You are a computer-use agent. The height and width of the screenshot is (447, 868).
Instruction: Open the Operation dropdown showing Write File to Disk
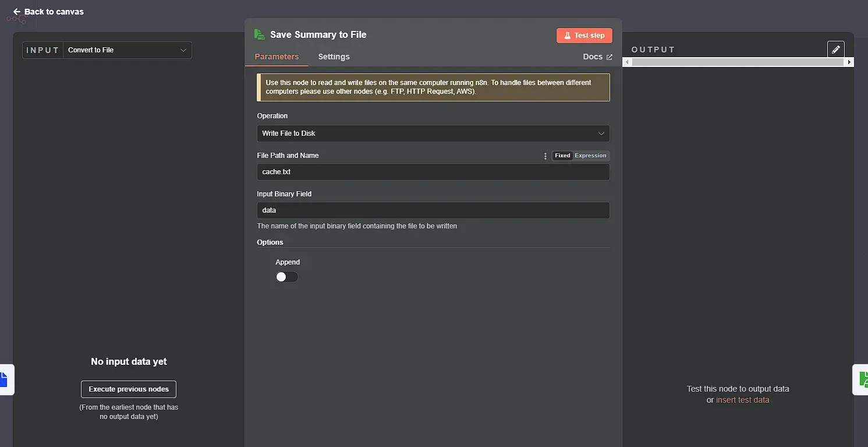(433, 133)
